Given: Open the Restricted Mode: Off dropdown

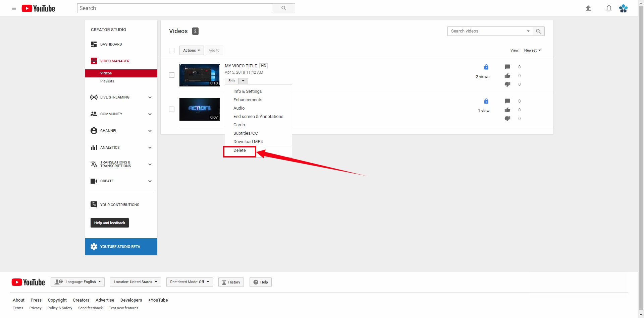Looking at the screenshot, I should [190, 282].
